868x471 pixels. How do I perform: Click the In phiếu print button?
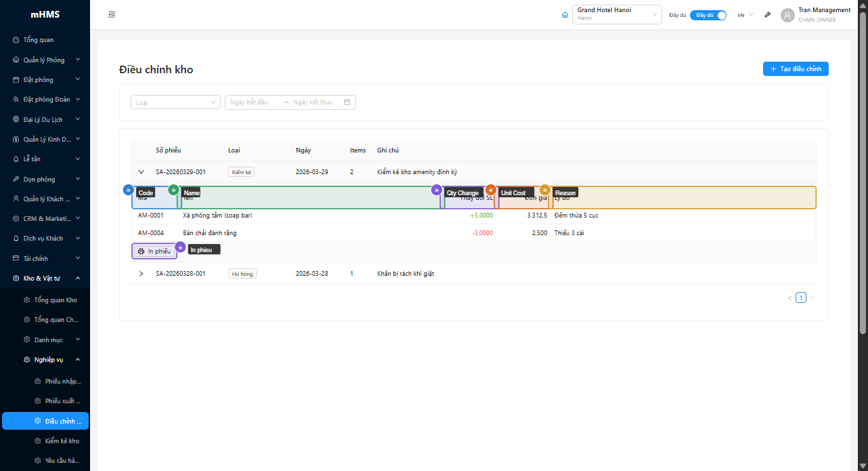[154, 251]
